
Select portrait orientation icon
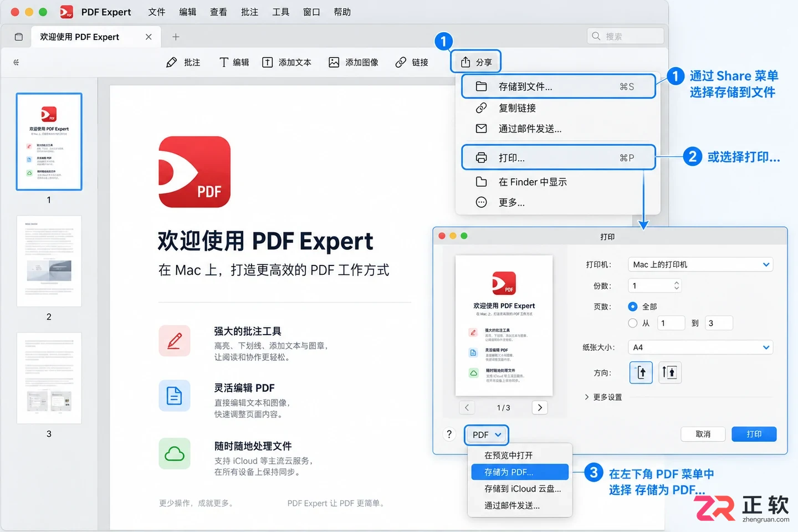click(x=641, y=372)
